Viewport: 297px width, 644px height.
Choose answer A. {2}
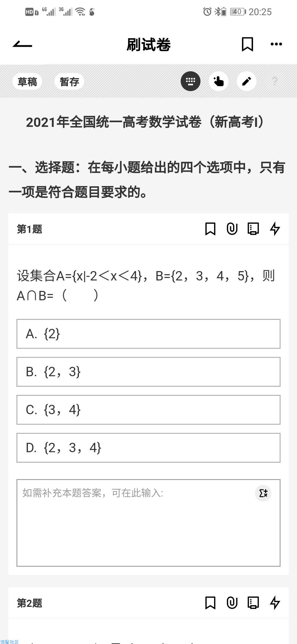148,334
